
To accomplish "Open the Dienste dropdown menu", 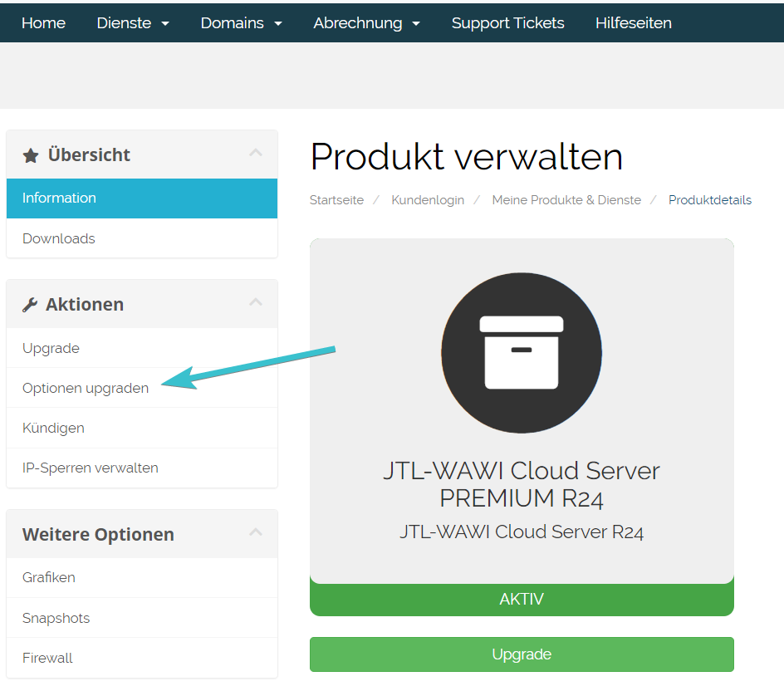I will pos(133,23).
